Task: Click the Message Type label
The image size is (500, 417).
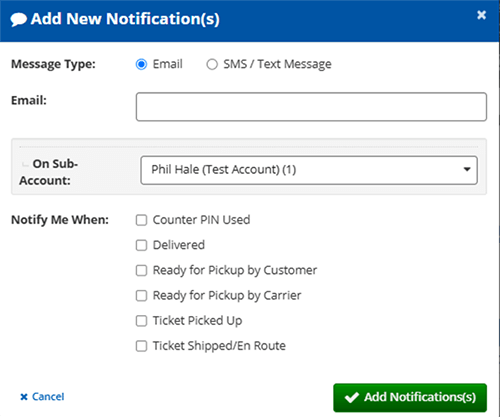Action: (53, 64)
